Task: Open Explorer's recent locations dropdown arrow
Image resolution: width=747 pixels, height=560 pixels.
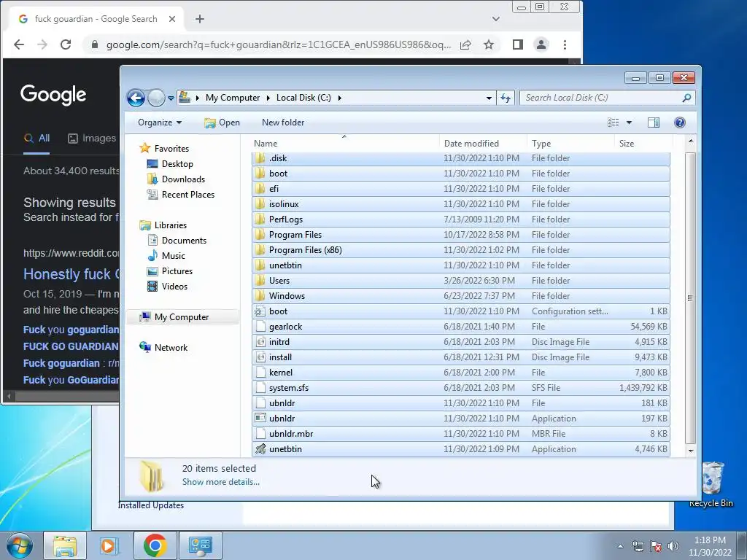Action: click(171, 98)
